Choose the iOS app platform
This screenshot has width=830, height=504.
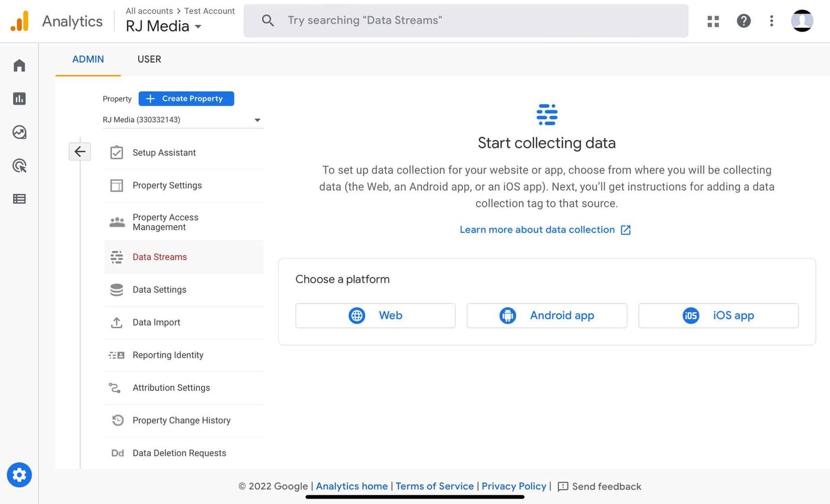pyautogui.click(x=719, y=315)
